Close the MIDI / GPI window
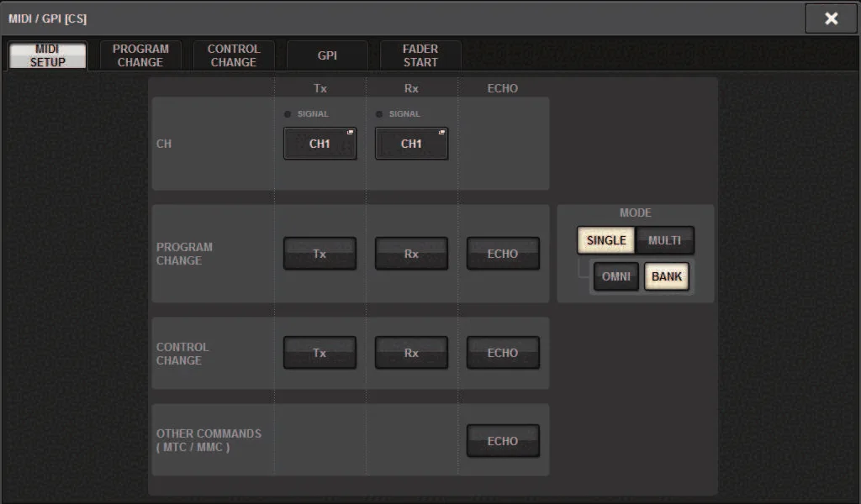Image resolution: width=861 pixels, height=504 pixels. [x=831, y=18]
